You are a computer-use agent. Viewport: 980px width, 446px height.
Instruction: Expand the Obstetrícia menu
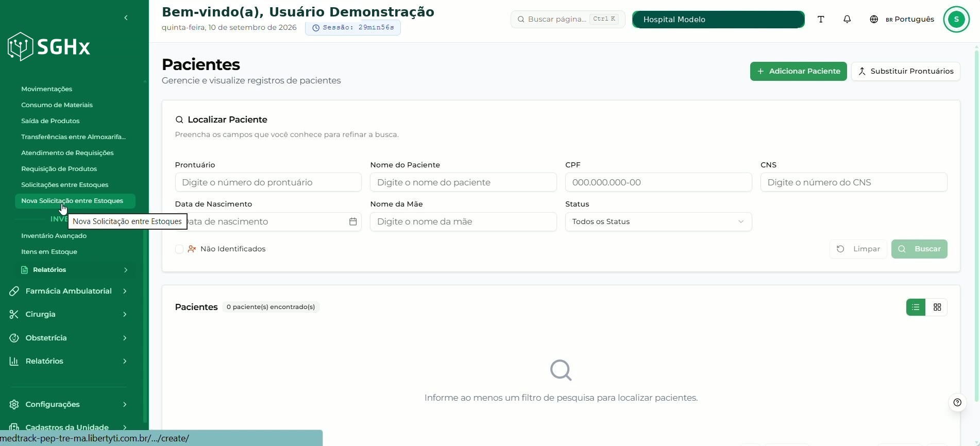tap(125, 338)
